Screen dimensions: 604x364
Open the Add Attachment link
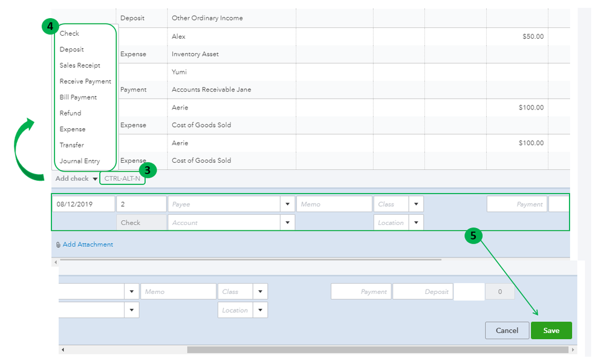click(88, 245)
